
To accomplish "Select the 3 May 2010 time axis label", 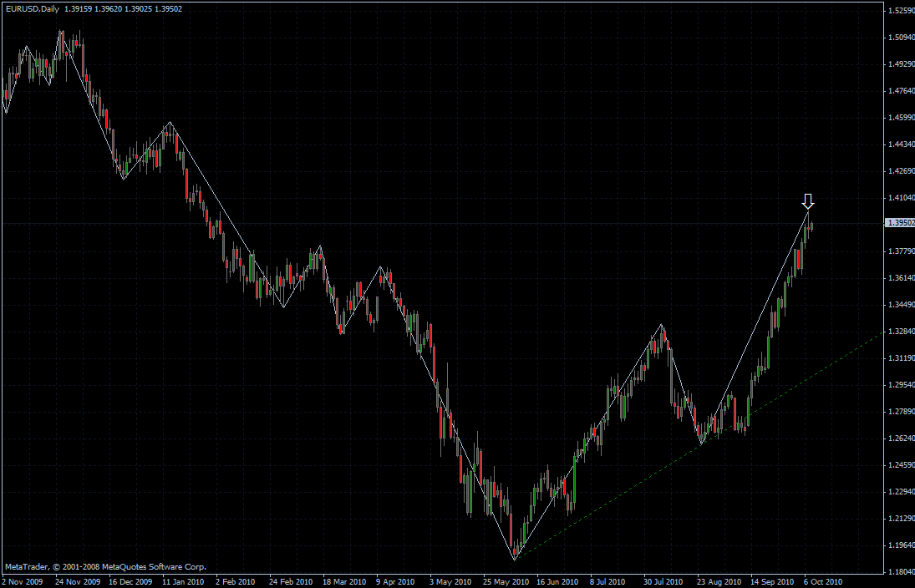I will click(450, 581).
